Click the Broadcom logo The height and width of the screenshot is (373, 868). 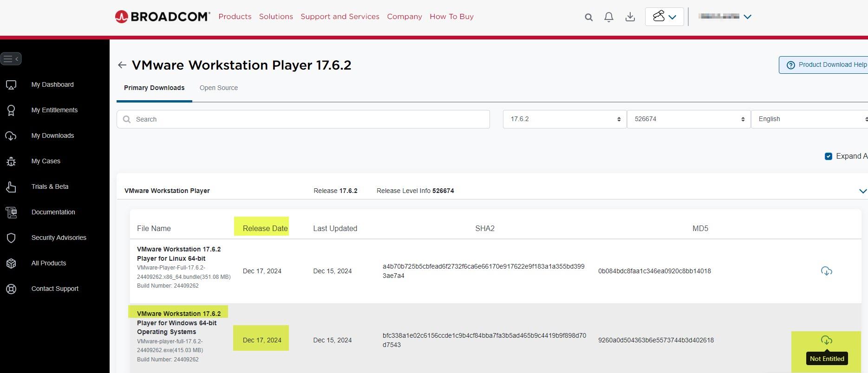coord(162,17)
